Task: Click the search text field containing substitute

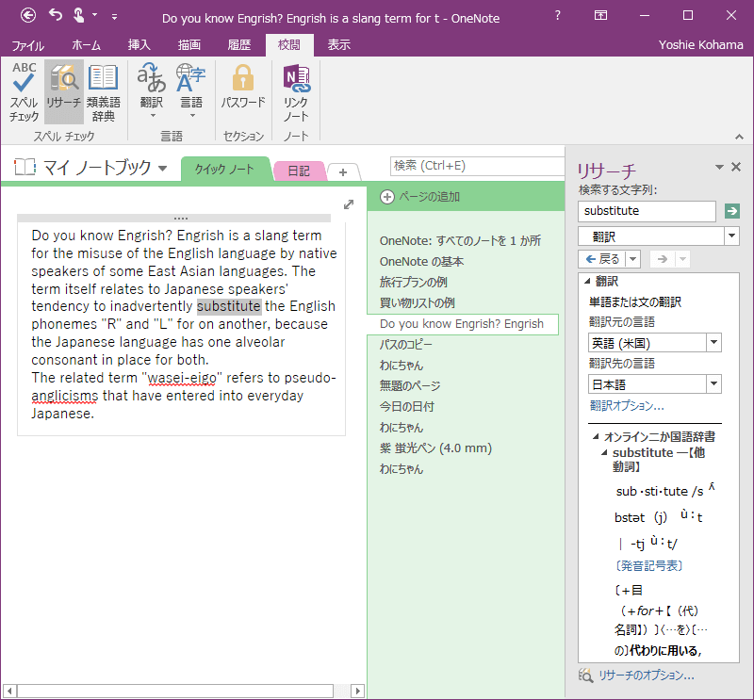Action: tap(647, 211)
